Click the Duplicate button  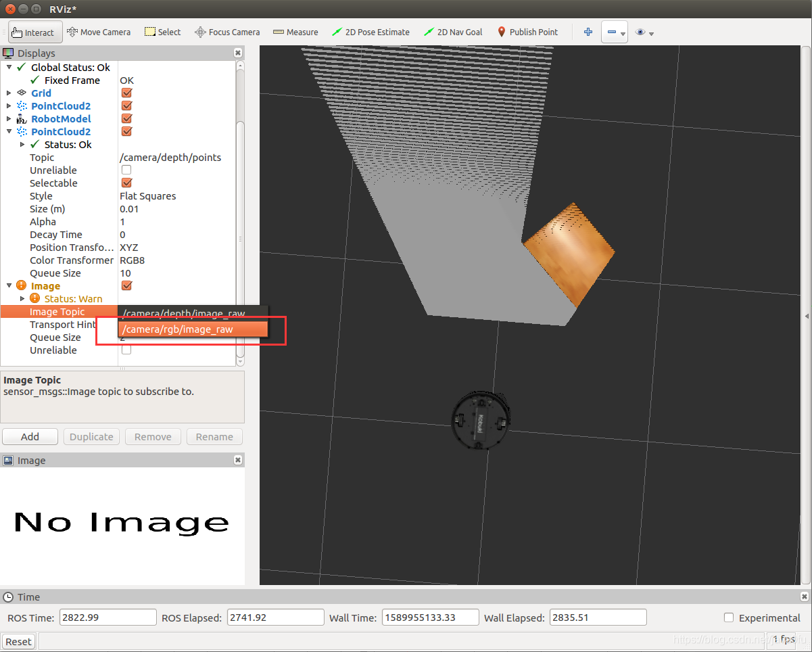click(91, 436)
